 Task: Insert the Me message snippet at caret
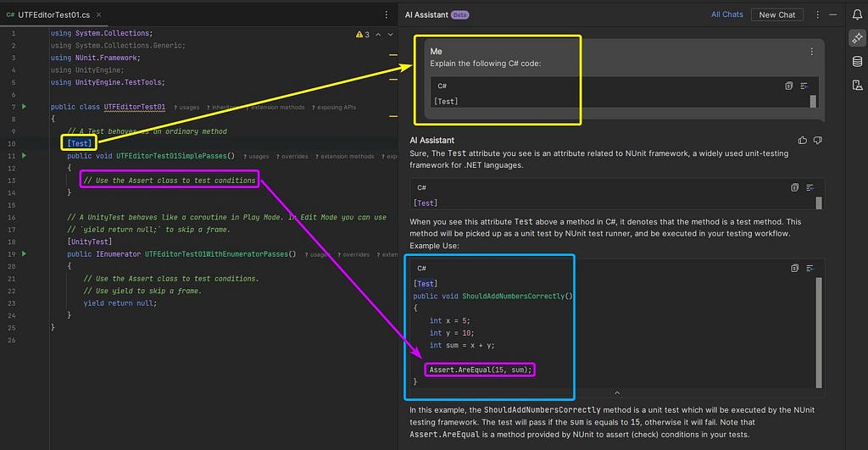[x=804, y=86]
